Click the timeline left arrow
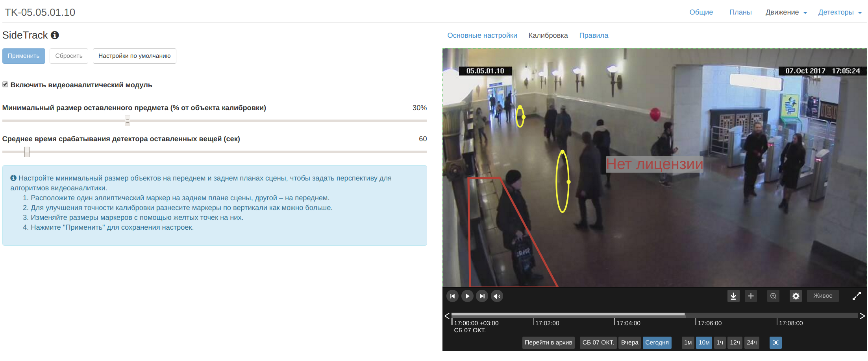The image size is (868, 361). tap(447, 316)
